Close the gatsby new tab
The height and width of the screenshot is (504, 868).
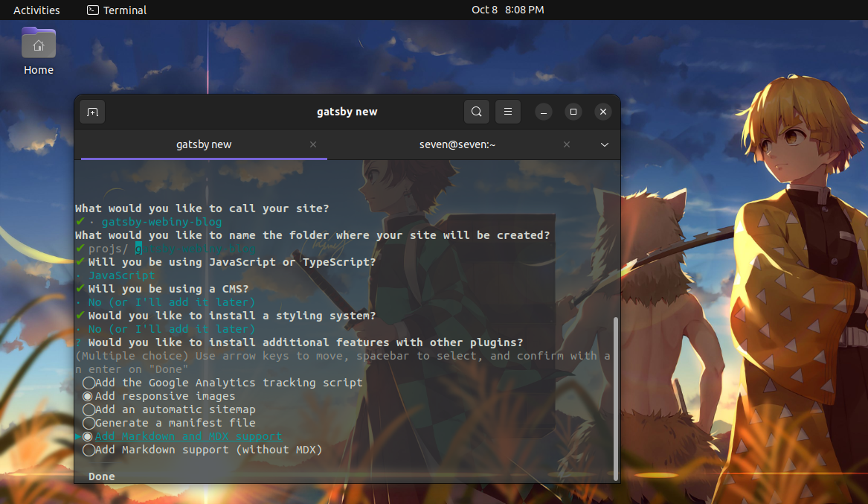[312, 144]
